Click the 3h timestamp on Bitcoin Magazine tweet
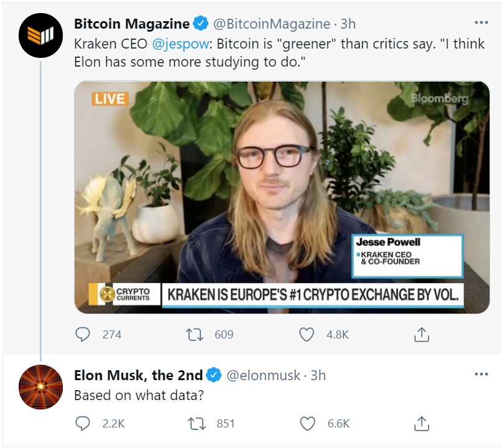 point(348,24)
